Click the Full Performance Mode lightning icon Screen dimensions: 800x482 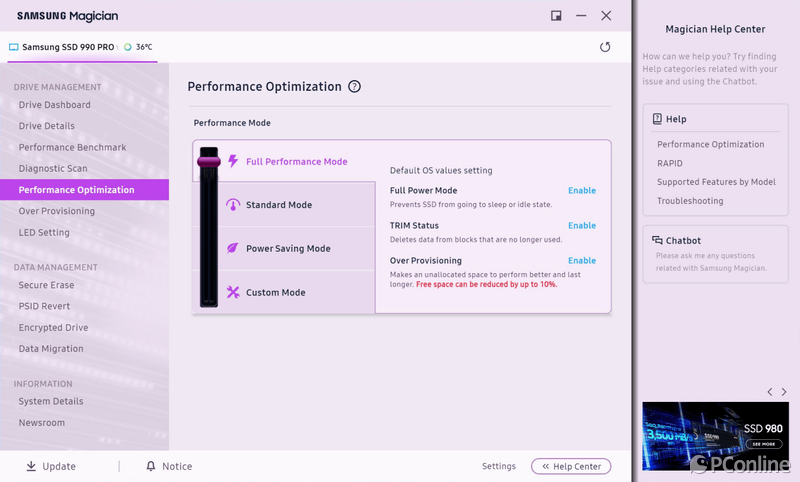(x=233, y=161)
